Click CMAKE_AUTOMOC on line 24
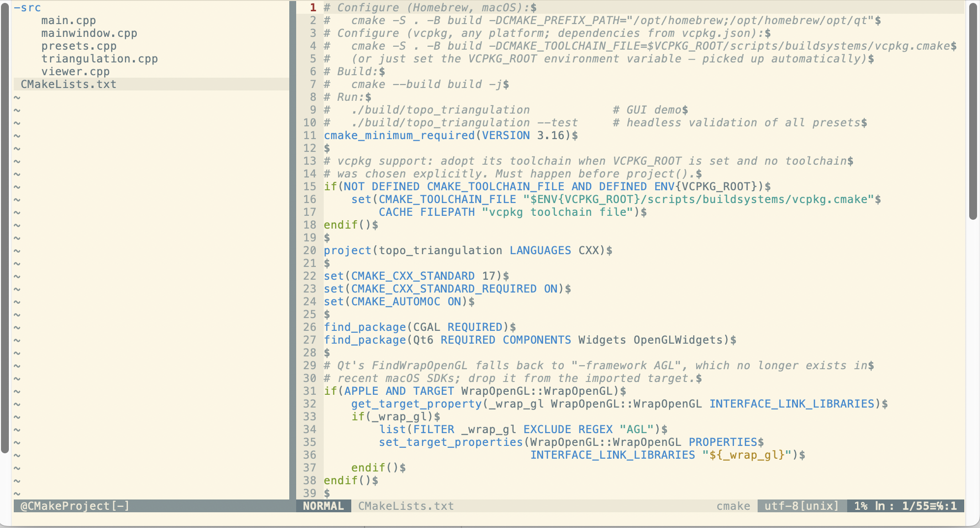 tap(396, 302)
